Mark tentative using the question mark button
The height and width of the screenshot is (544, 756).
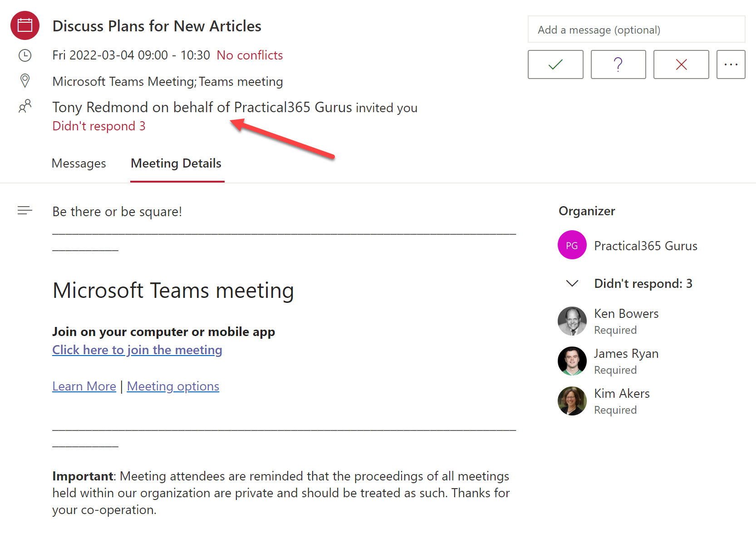click(x=618, y=64)
